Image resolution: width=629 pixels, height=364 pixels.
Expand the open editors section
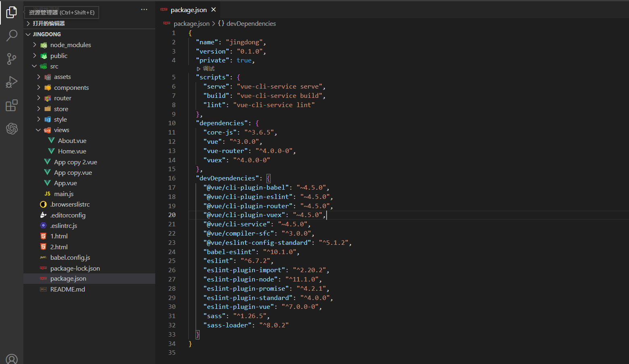pyautogui.click(x=48, y=23)
